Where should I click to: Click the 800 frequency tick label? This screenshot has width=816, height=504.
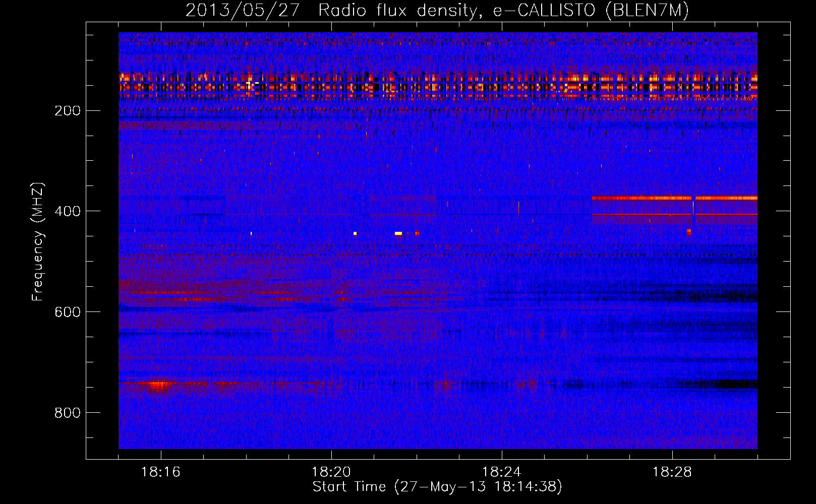point(67,413)
